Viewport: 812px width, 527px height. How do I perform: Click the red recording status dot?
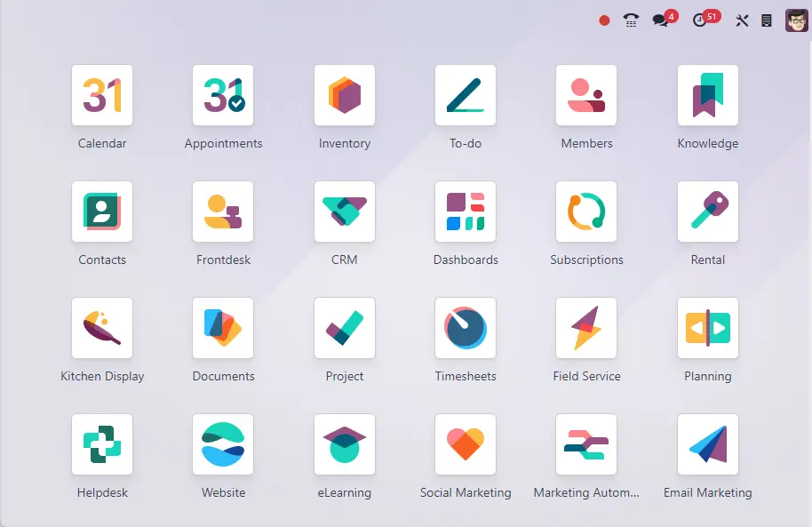click(604, 20)
